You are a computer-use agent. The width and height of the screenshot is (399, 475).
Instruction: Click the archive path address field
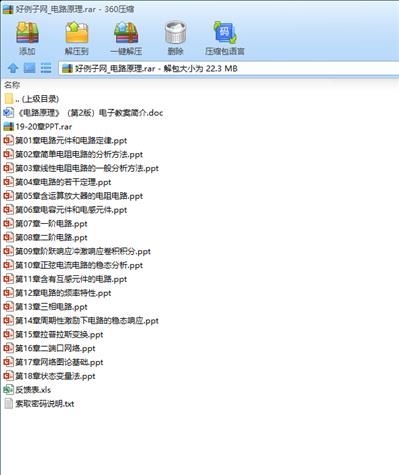tap(229, 69)
